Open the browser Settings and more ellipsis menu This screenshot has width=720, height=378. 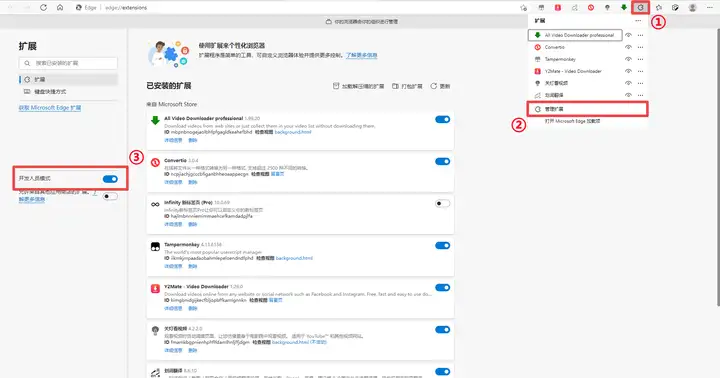click(x=709, y=7)
